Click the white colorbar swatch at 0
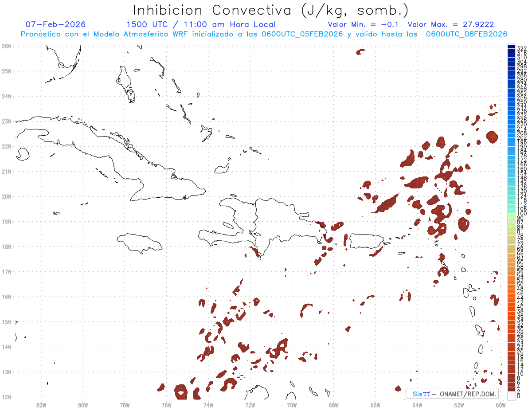This screenshot has height=411, width=532. [x=512, y=395]
